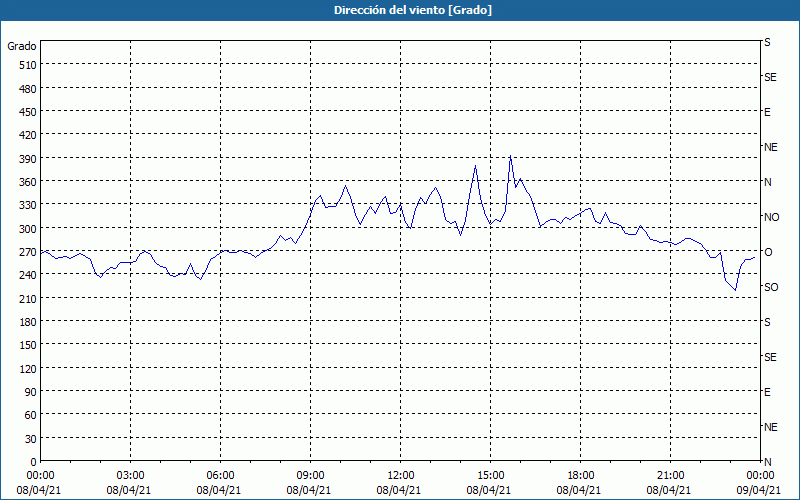Click the wind direction line's lowest dip near 220
Viewport: 800px width, 500px height.
(x=735, y=290)
